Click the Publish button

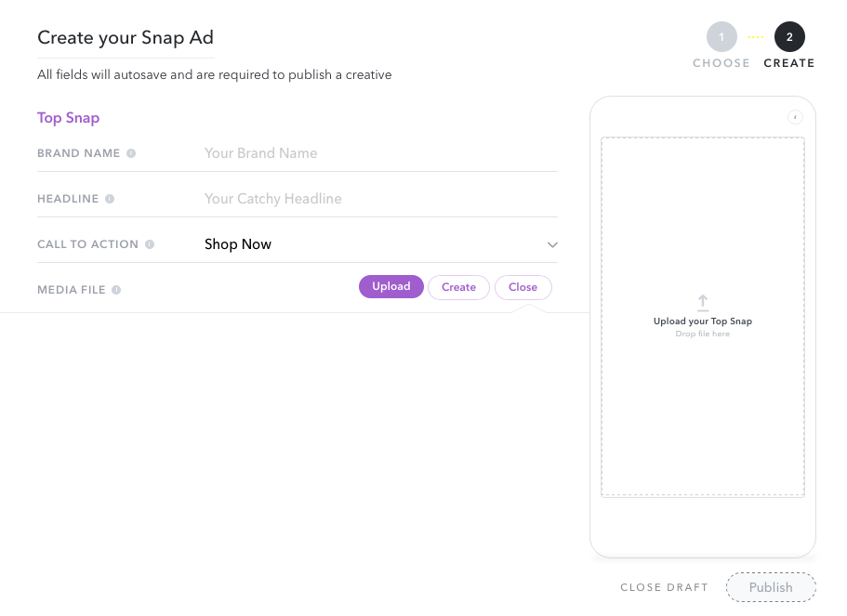pos(771,587)
